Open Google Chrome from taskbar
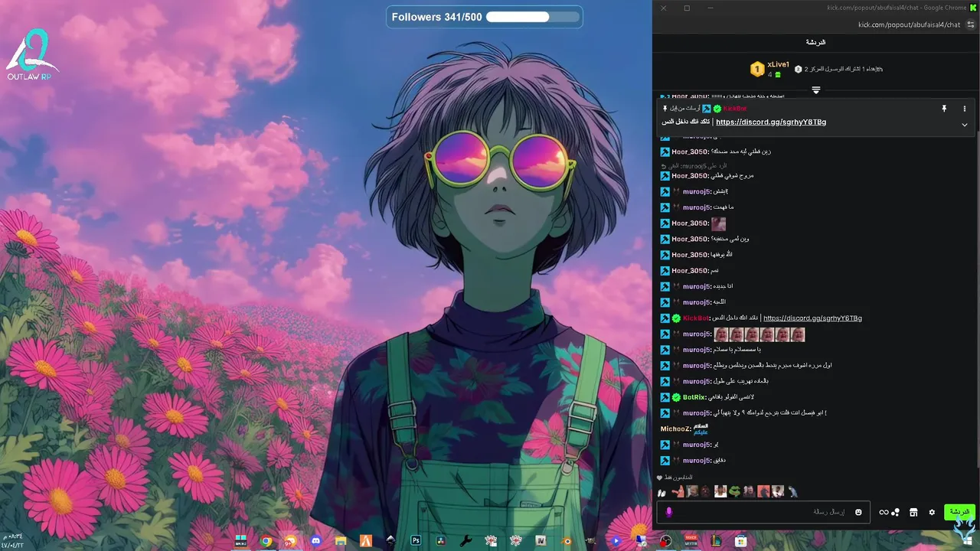The width and height of the screenshot is (980, 551). point(266,540)
